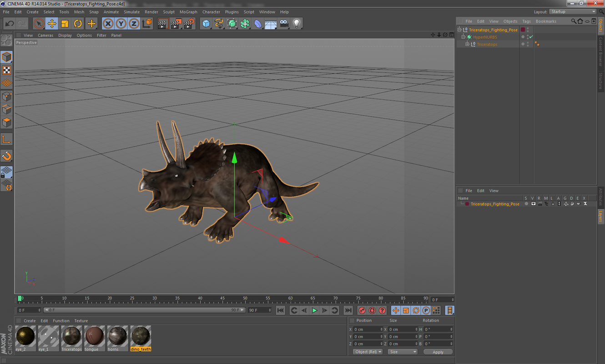
Task: Toggle Autokeying red button
Action: click(372, 310)
